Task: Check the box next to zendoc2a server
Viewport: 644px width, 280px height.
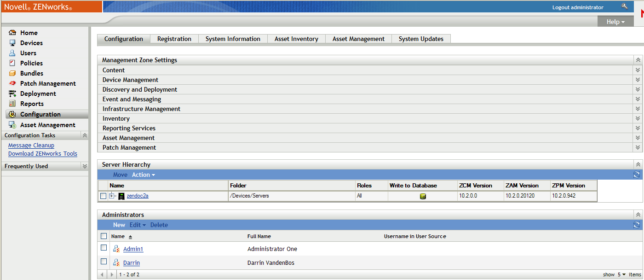Action: click(x=103, y=195)
